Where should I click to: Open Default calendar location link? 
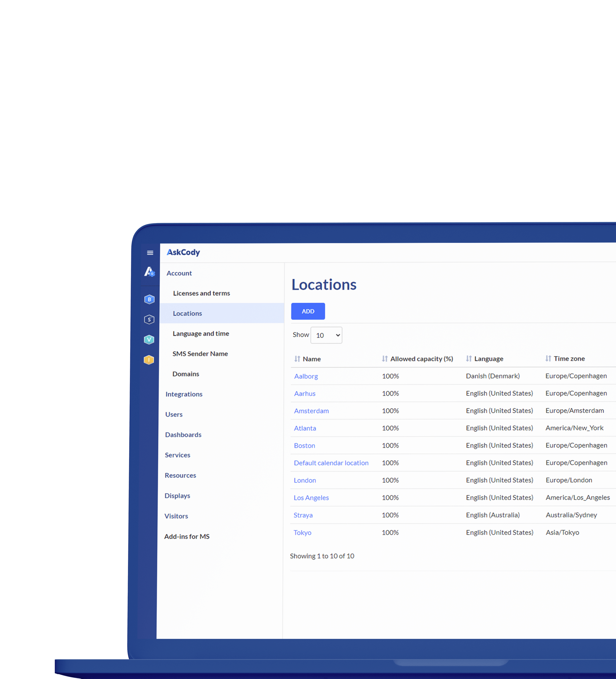tap(331, 463)
